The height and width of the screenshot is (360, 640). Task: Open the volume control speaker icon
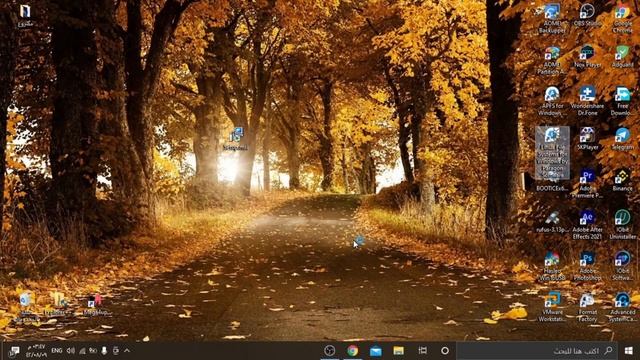(71, 351)
